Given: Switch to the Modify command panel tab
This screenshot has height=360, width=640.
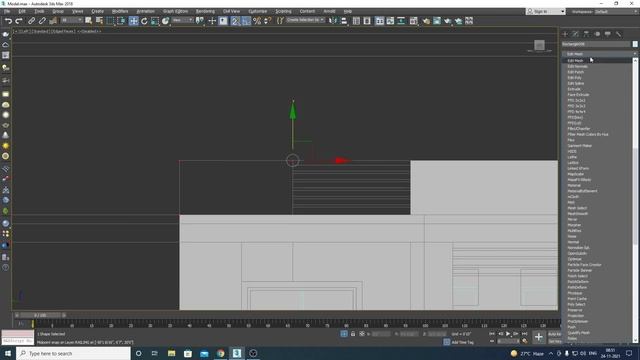Looking at the screenshot, I should point(576,34).
